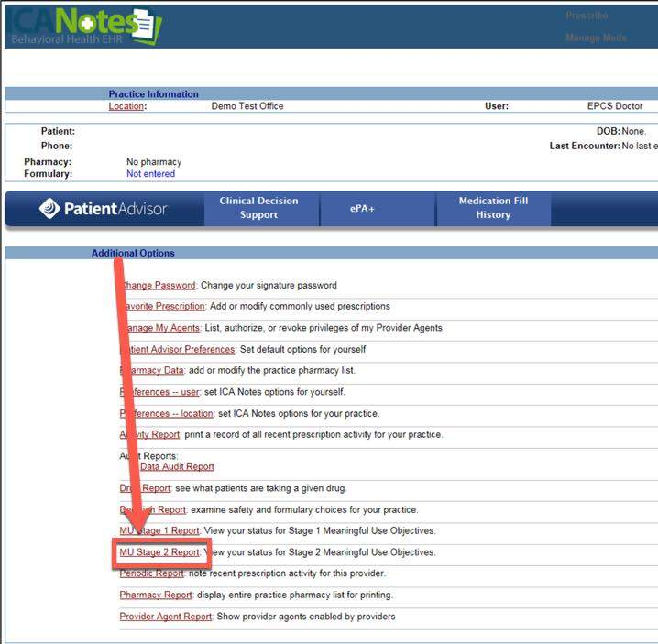This screenshot has height=644, width=658.
Task: Click Manage Meds in the top header
Action: pos(596,38)
